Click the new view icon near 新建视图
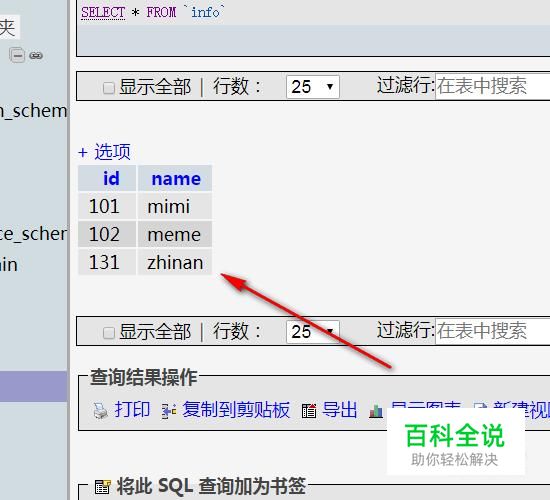The image size is (550, 500). 480,406
